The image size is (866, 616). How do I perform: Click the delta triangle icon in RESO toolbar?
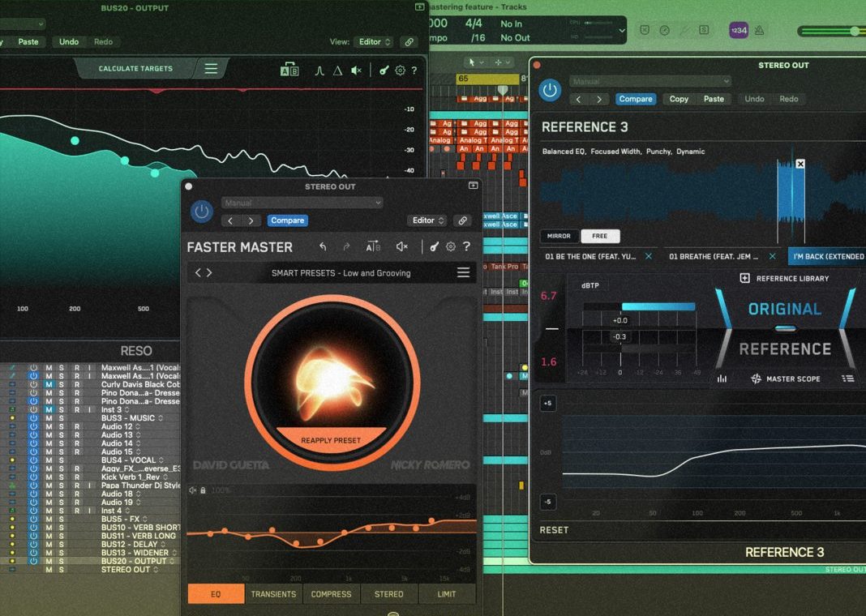tap(337, 70)
